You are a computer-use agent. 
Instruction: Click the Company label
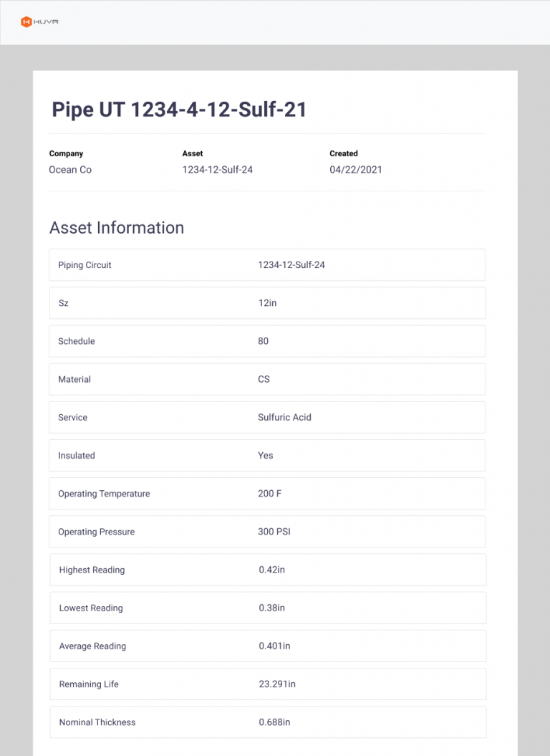click(x=66, y=153)
